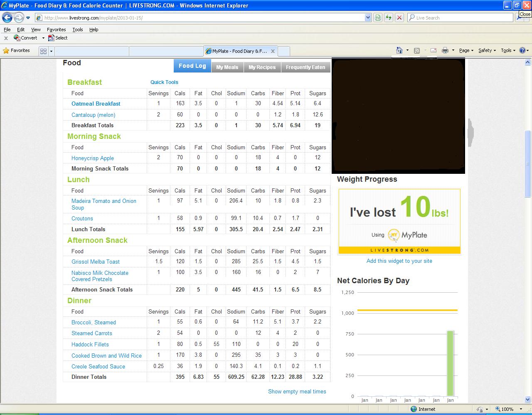532x415 pixels.
Task: Open the Cooked Brown and Wild Rice link
Action: coord(106,356)
